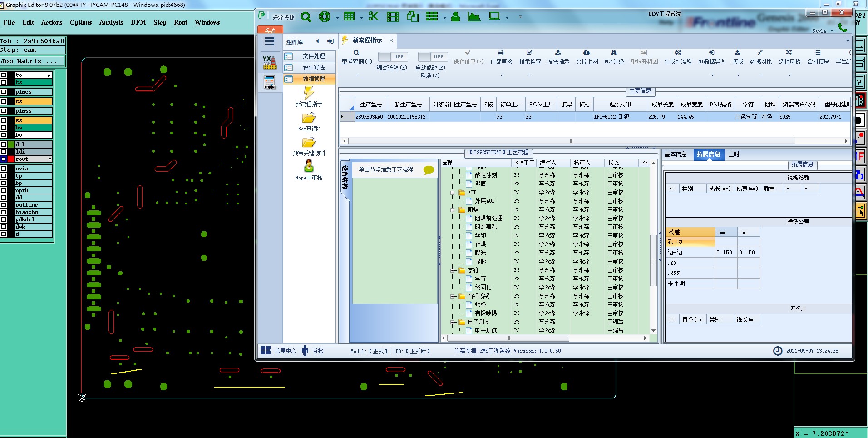Click the green color swatch of drl layer

pyautogui.click(x=11, y=144)
